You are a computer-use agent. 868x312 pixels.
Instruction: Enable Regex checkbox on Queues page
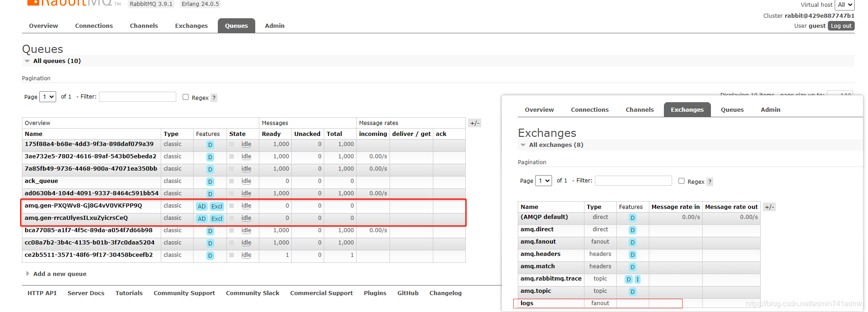pos(185,97)
